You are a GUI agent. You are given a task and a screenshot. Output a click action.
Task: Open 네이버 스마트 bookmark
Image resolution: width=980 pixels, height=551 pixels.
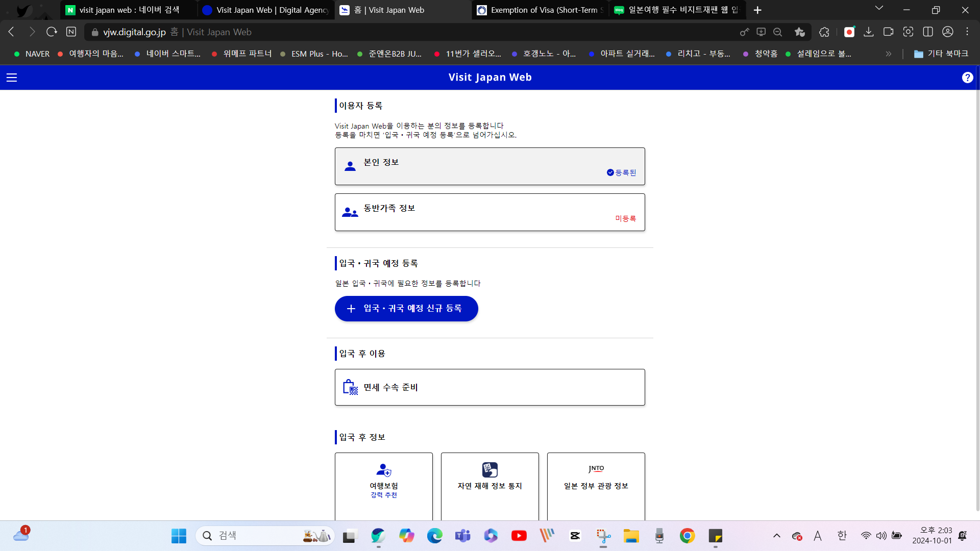(167, 54)
